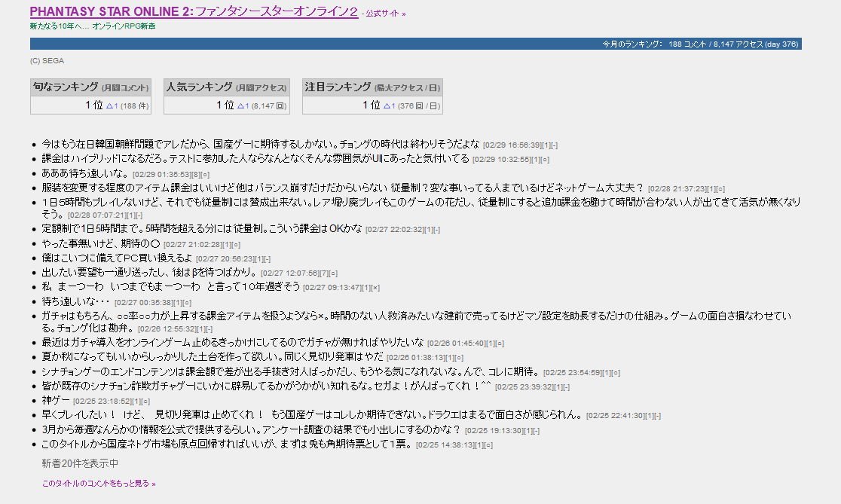Image resolution: width=841 pixels, height=504 pixels.
Task: Click the comment starting 出したい要望も一通り送ったし
Action: click(150, 273)
